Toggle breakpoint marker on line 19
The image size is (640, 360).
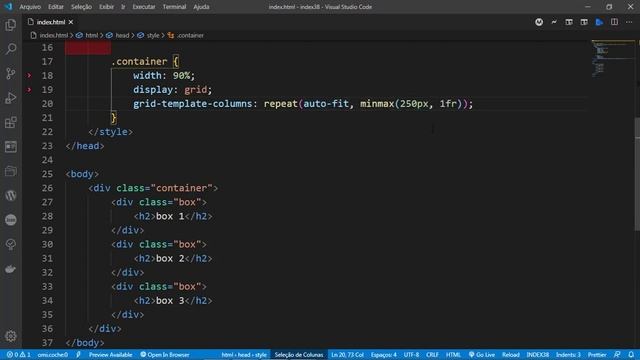(x=29, y=90)
